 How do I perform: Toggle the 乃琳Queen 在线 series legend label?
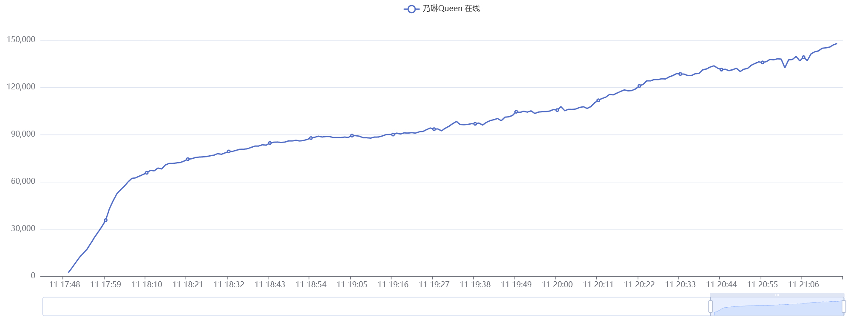[x=451, y=9]
